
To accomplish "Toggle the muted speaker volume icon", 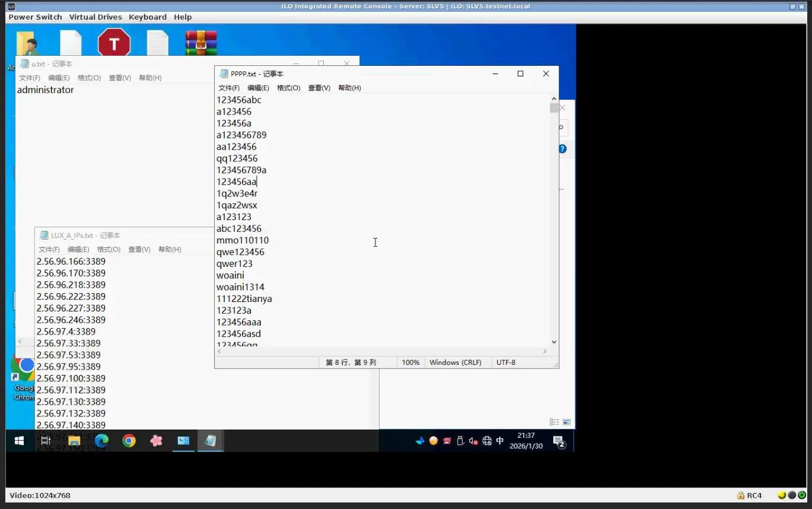I will point(473,441).
